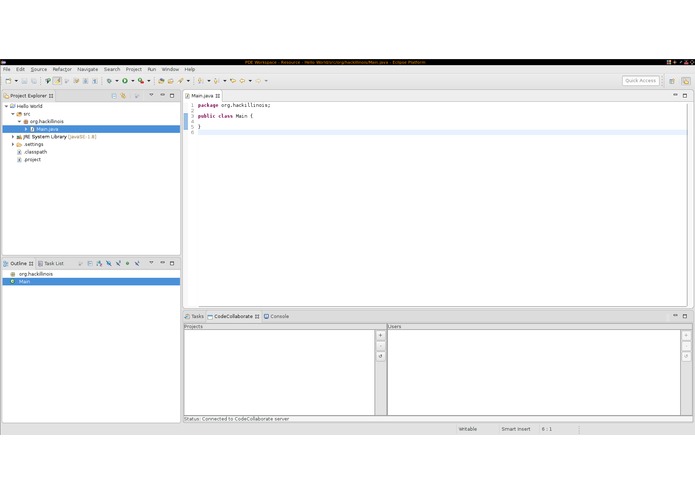Click the "package org.hackillinois;" code line
The width and height of the screenshot is (695, 494).
click(x=234, y=105)
